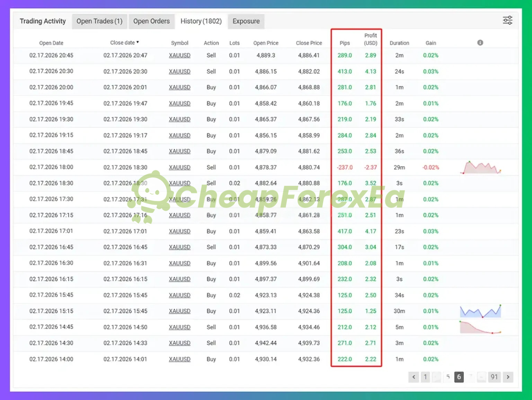View the blue sparkline chart for 15:15 trade
Viewport: 532px width, 400px height.
pos(480,311)
